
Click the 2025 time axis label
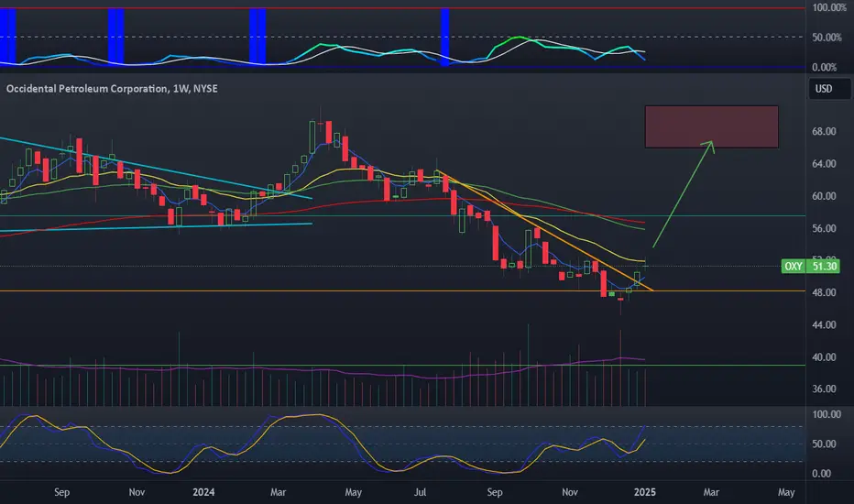click(645, 492)
